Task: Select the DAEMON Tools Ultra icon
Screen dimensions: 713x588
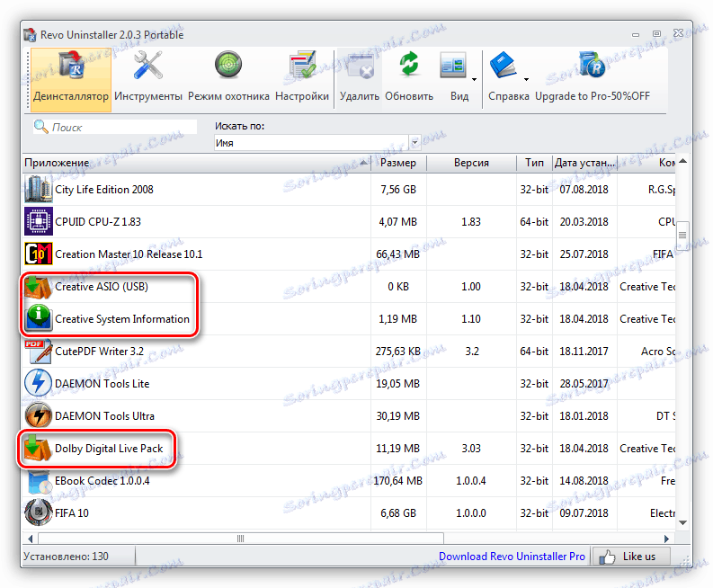Action: click(38, 415)
